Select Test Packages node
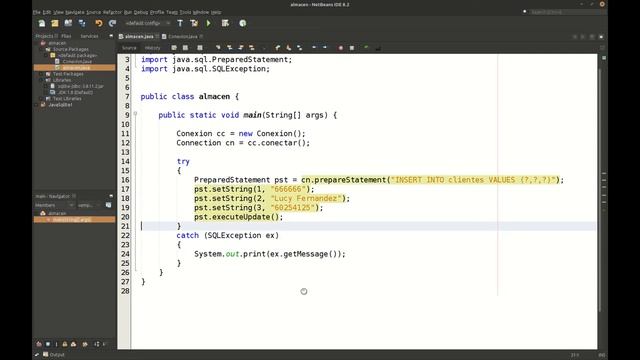The height and width of the screenshot is (360, 640). [x=68, y=74]
